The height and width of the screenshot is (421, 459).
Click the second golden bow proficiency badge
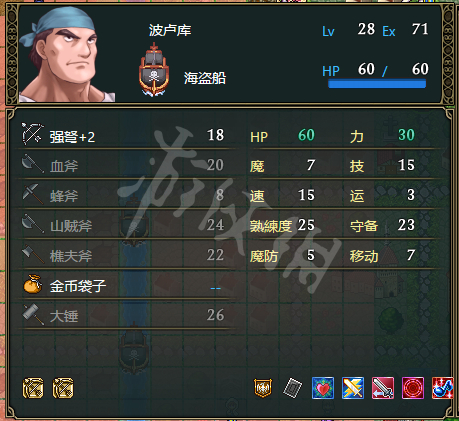(63, 388)
